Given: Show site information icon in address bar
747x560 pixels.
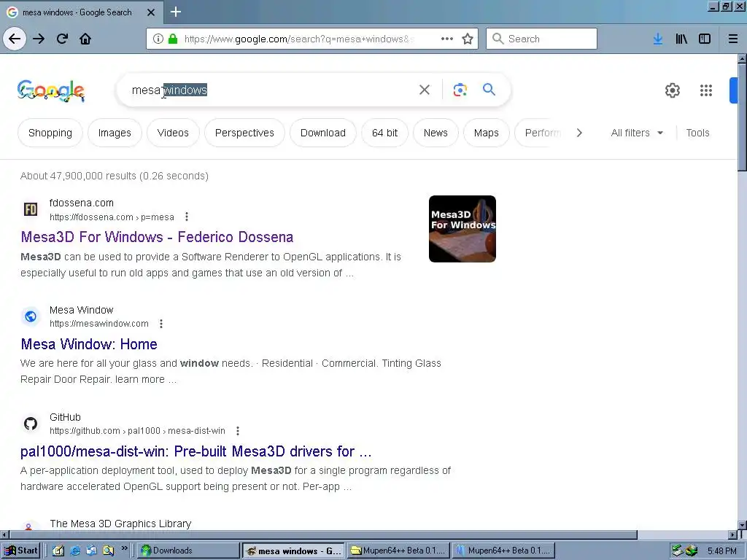Looking at the screenshot, I should click(x=158, y=39).
